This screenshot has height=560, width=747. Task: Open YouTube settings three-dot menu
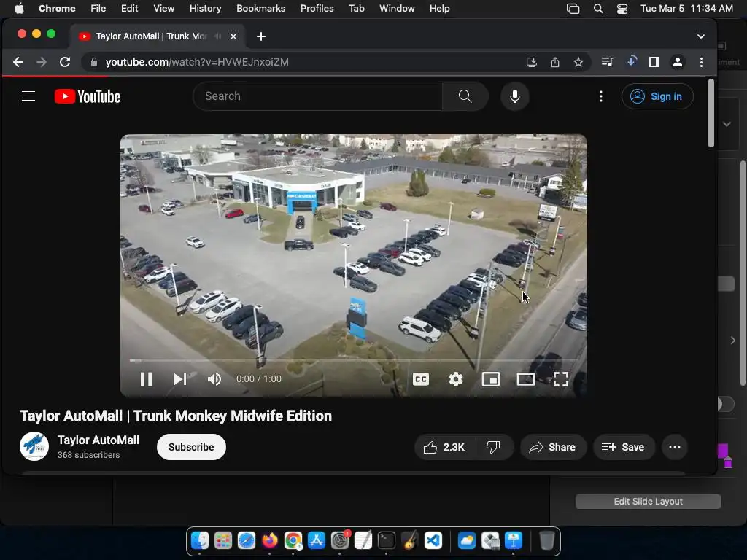[601, 96]
